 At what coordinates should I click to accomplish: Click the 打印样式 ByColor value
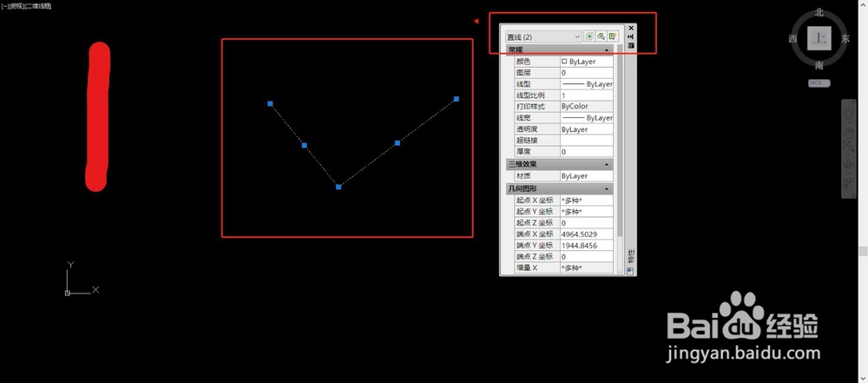586,106
